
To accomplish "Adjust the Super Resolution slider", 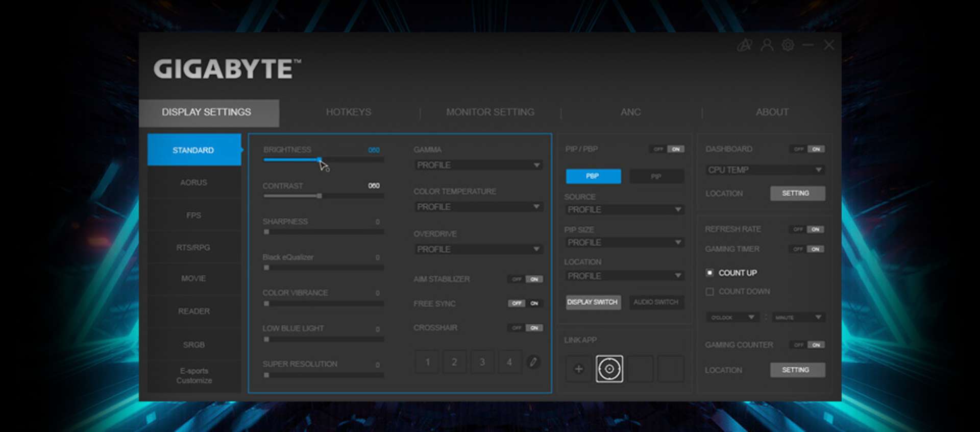I will [x=323, y=375].
